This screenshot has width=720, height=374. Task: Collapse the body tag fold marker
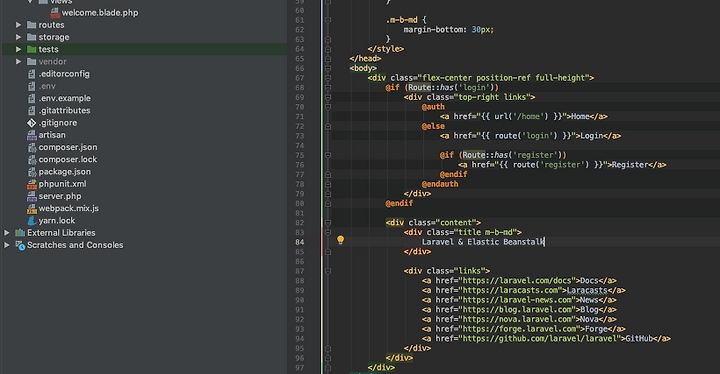coord(328,68)
